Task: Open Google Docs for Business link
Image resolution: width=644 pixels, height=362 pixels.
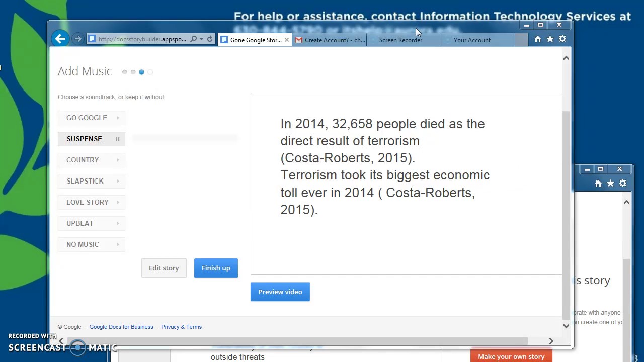Action: pos(121,327)
